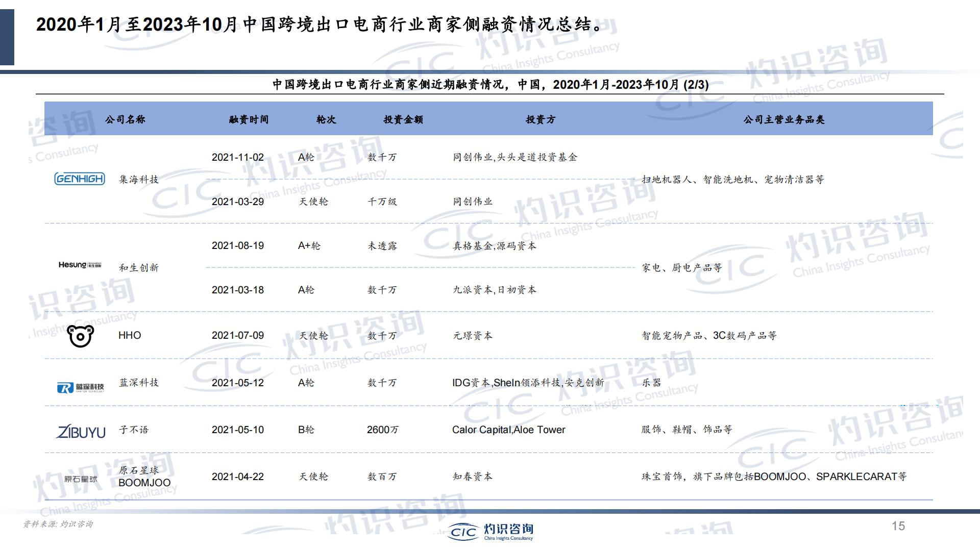Click investor 知春资本

[473, 477]
